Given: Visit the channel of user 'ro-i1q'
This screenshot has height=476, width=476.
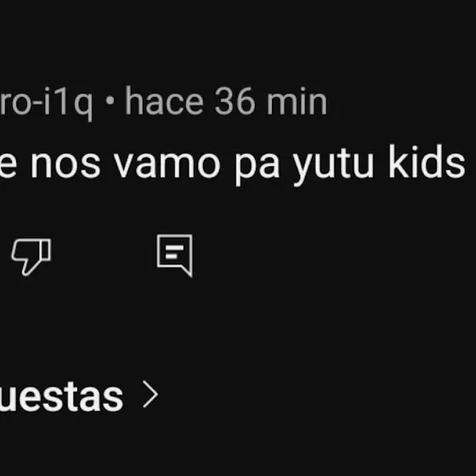Looking at the screenshot, I should 46,103.
